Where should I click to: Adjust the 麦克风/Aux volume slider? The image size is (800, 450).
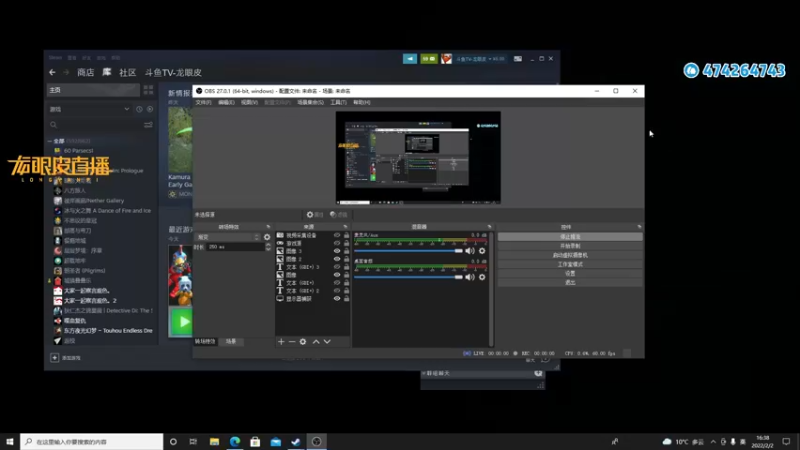point(408,251)
